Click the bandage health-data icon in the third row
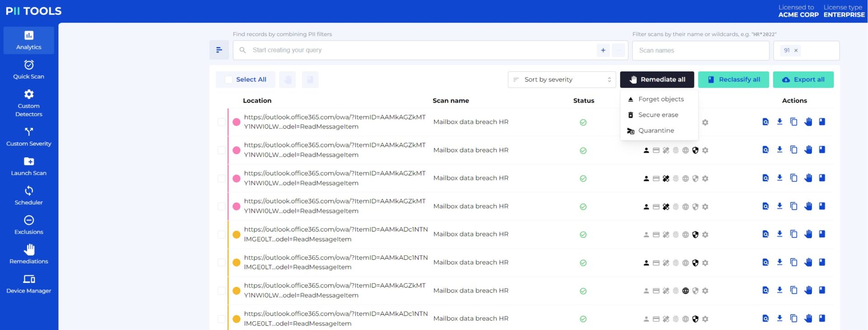This screenshot has width=868, height=330. [666, 179]
